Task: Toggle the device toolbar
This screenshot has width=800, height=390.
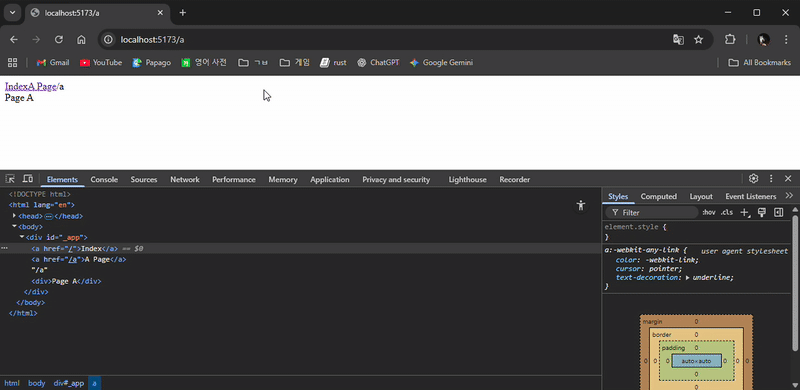Action: [28, 179]
